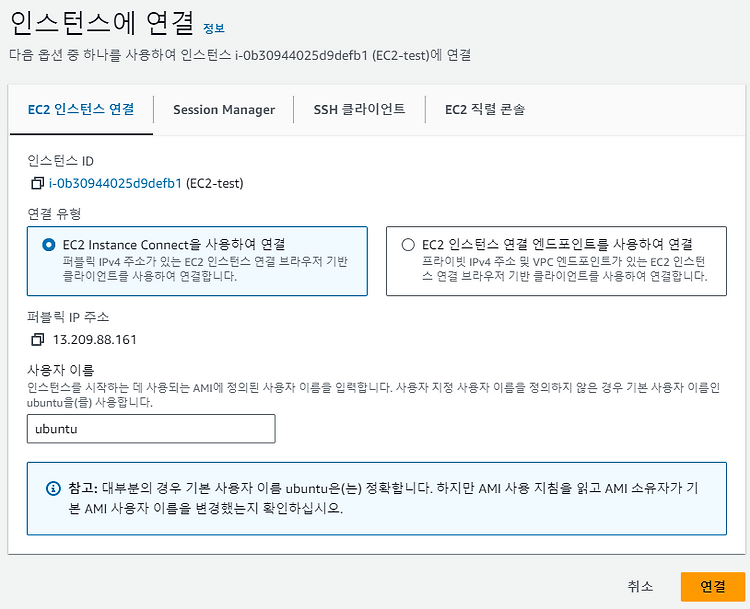This screenshot has width=750, height=609.
Task: Copy the public IP address icon
Action: click(37, 340)
